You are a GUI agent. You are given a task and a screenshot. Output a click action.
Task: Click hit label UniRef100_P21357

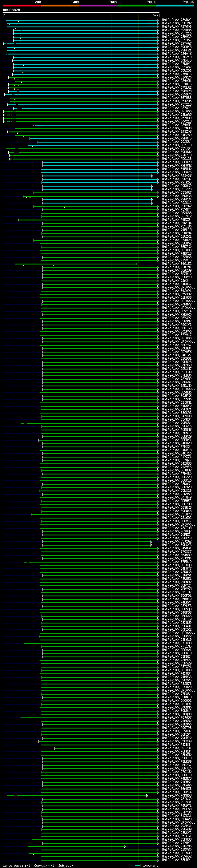click(176, 40)
